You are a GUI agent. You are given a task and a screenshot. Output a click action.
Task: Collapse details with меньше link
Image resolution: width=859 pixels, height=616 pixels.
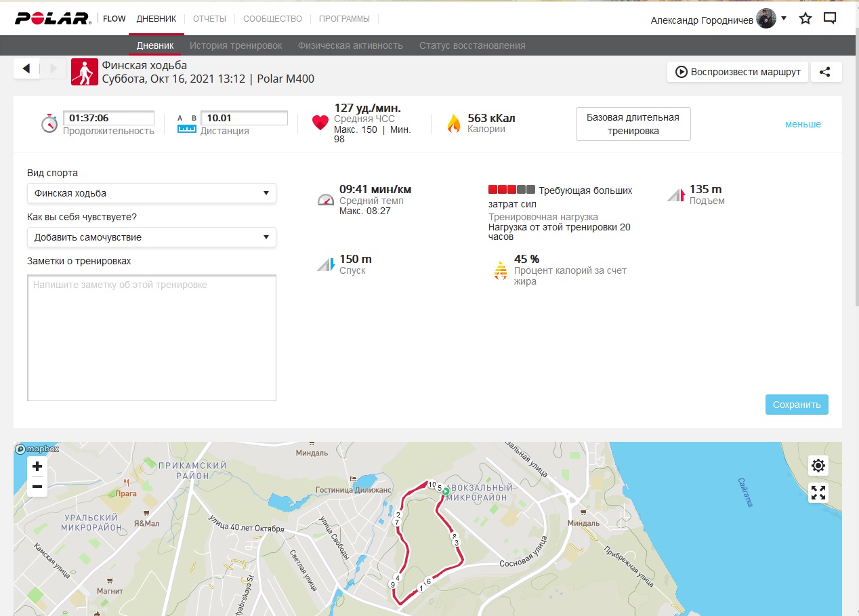click(x=803, y=124)
